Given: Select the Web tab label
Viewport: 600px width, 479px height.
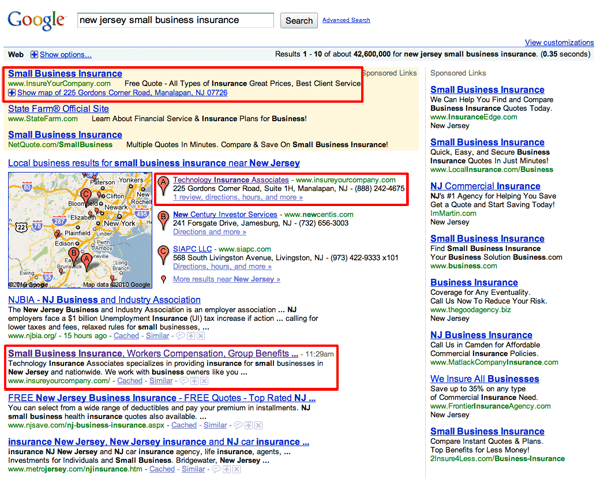Looking at the screenshot, I should pyautogui.click(x=16, y=55).
